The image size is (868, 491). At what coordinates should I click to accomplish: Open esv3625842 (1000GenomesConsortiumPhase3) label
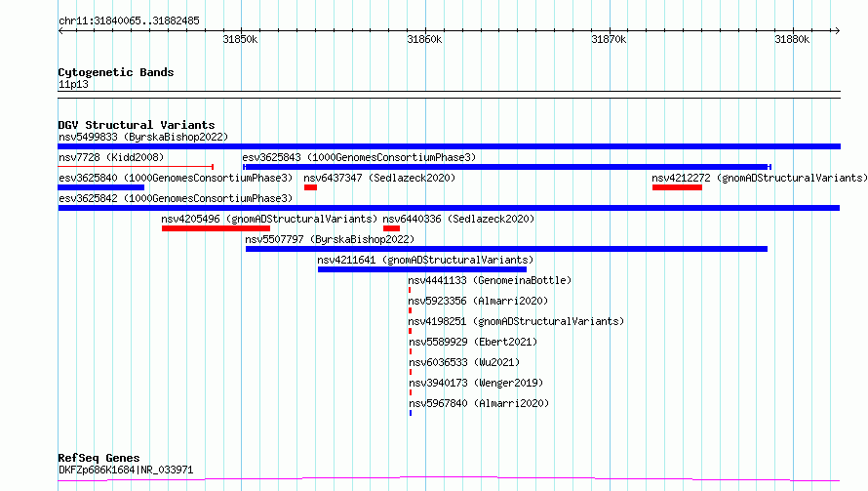[176, 198]
